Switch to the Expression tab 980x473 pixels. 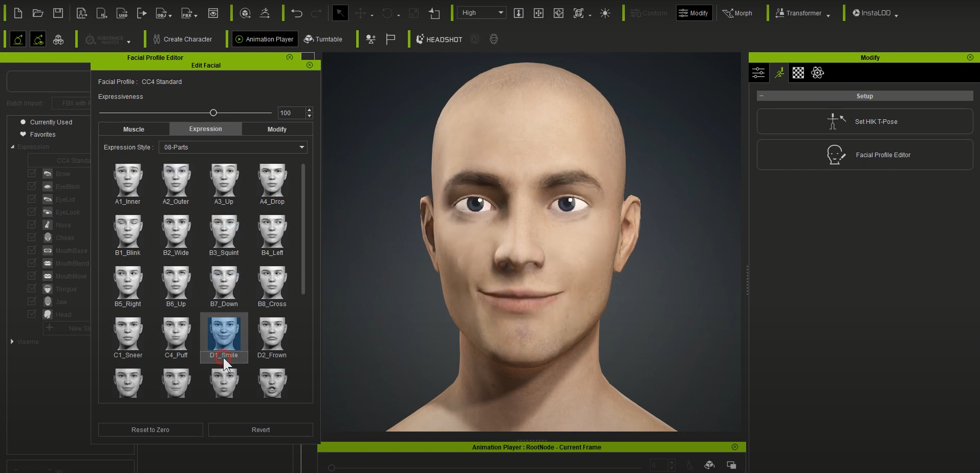pyautogui.click(x=206, y=129)
